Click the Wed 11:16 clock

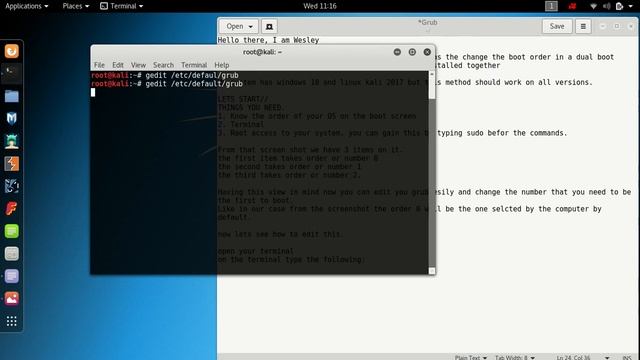(x=320, y=6)
